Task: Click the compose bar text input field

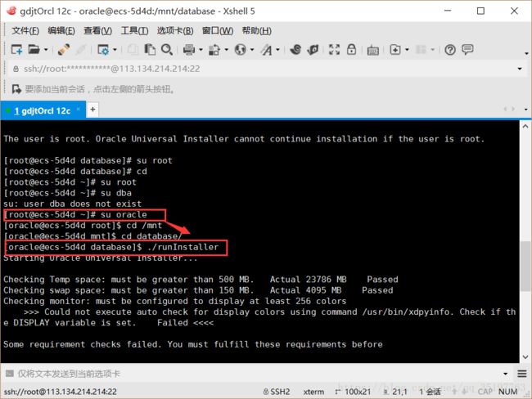Action: coord(258,374)
